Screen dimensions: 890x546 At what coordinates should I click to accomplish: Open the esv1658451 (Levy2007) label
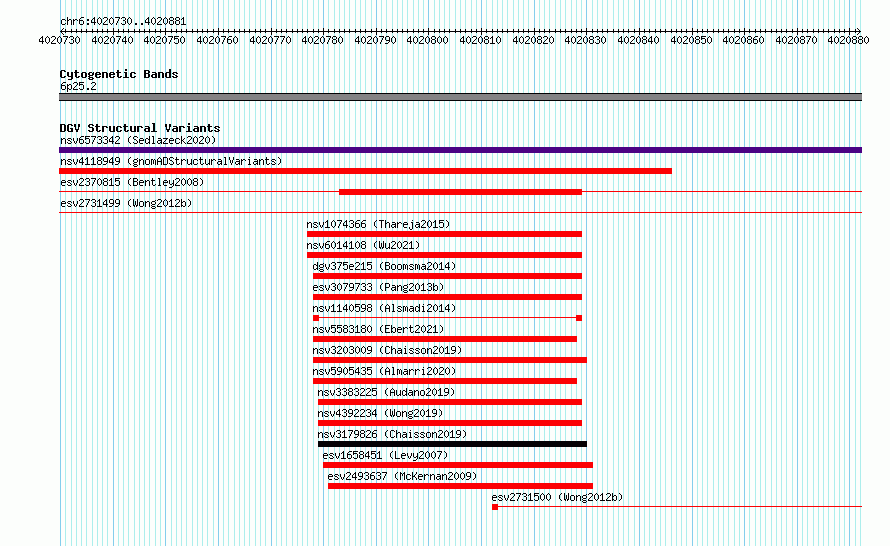[385, 455]
